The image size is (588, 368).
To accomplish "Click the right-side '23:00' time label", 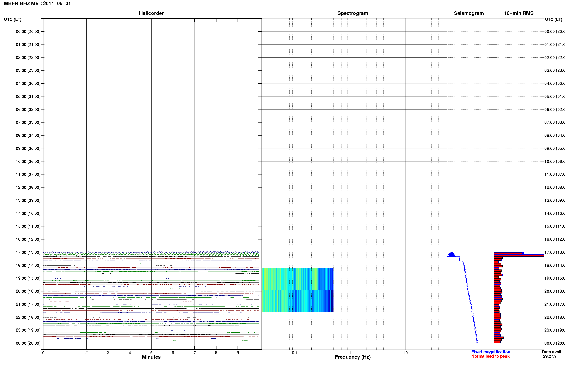I will pyautogui.click(x=554, y=330).
